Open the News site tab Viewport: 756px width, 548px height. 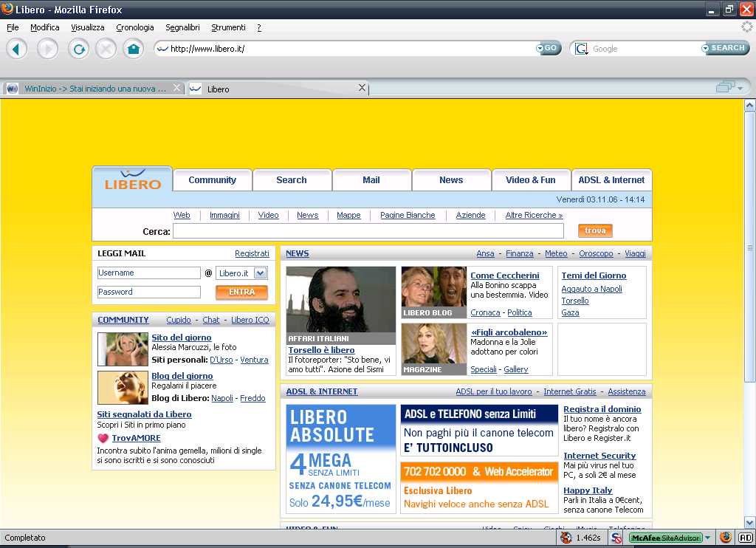click(451, 180)
